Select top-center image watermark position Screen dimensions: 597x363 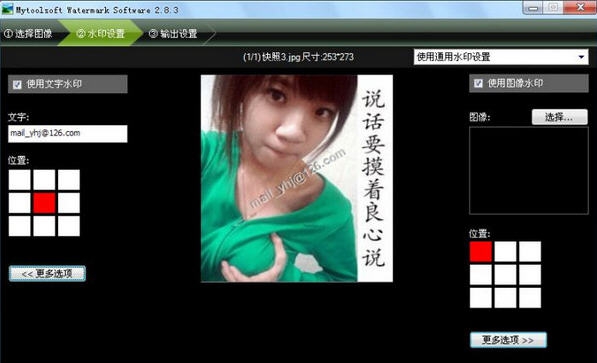505,251
